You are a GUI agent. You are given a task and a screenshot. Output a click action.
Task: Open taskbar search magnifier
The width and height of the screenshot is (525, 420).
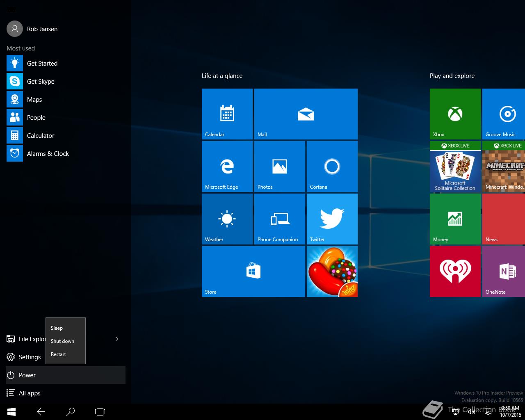[71, 411]
